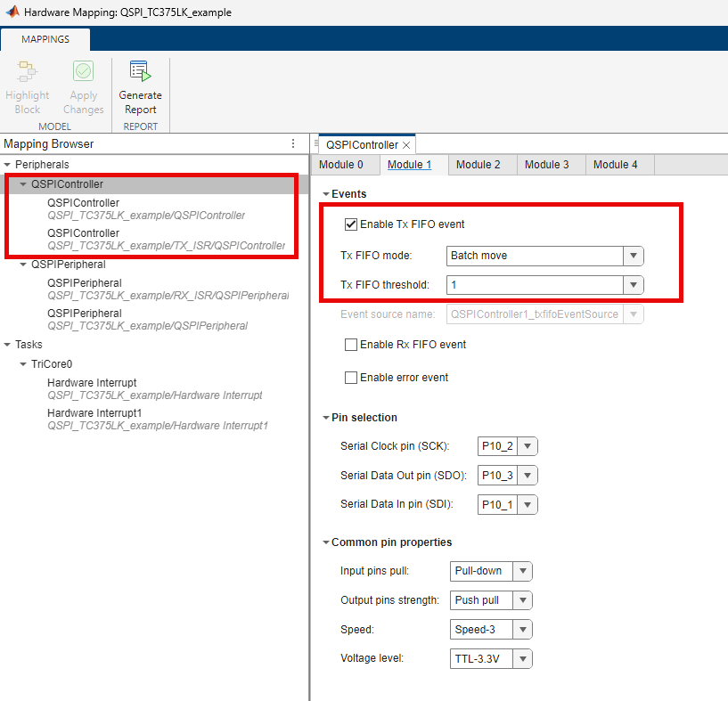728x701 pixels.
Task: Open the Voltage level dropdown
Action: 523,659
